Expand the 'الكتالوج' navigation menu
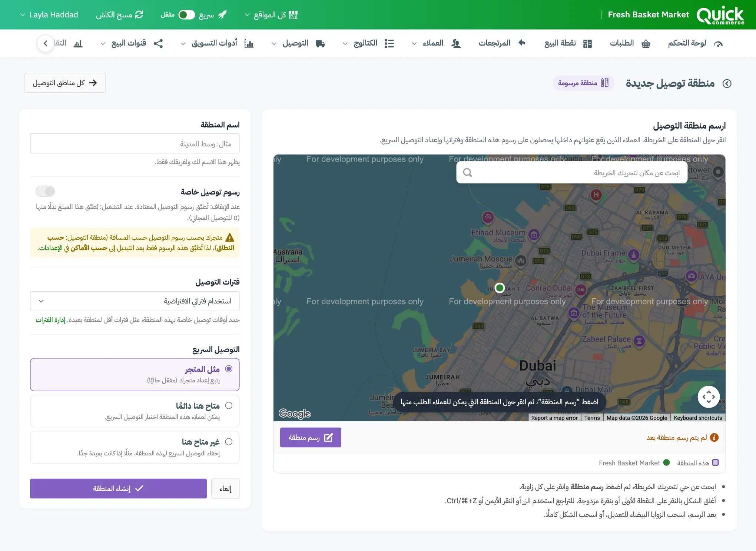This screenshot has height=551, width=756. click(368, 44)
